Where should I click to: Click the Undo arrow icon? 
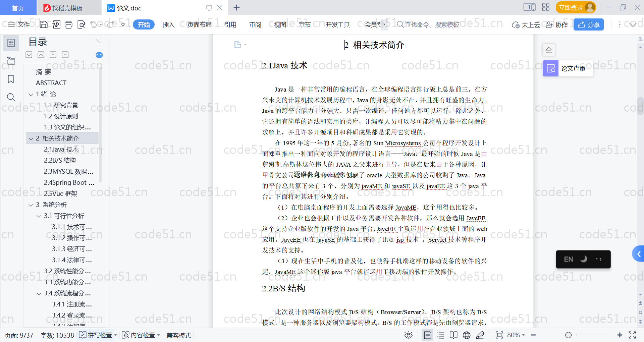(94, 24)
